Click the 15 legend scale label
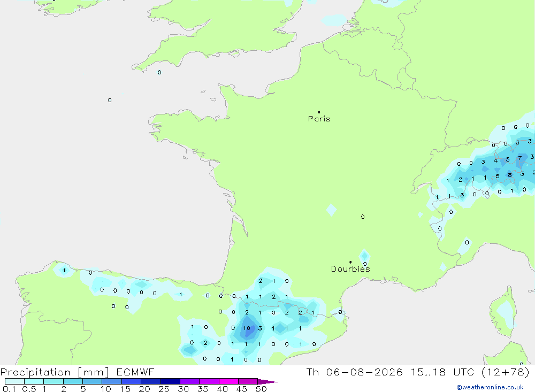Viewport: 535px width, 392px height. 125,389
